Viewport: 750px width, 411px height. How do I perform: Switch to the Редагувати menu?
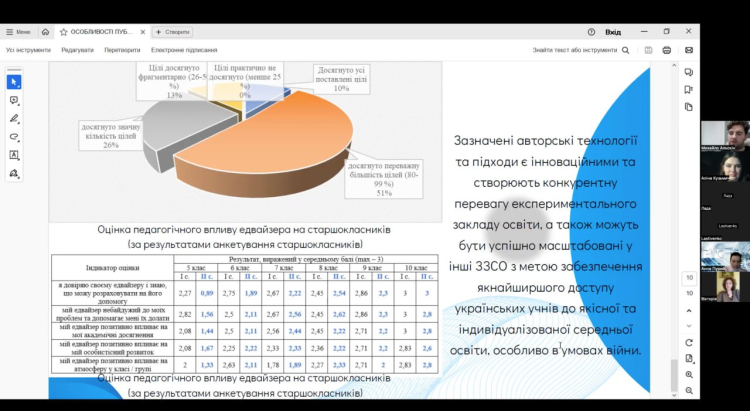[x=77, y=49]
